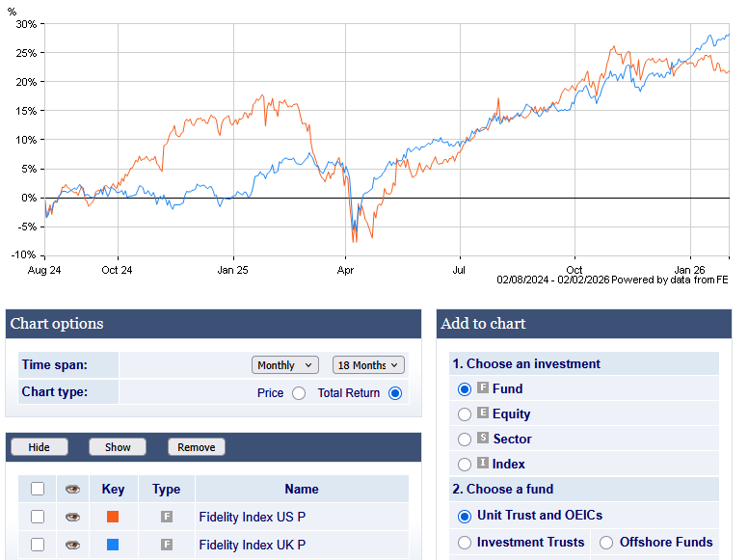Open the Monthly time span dropdown
This screenshot has height=560, width=748.
pos(285,365)
